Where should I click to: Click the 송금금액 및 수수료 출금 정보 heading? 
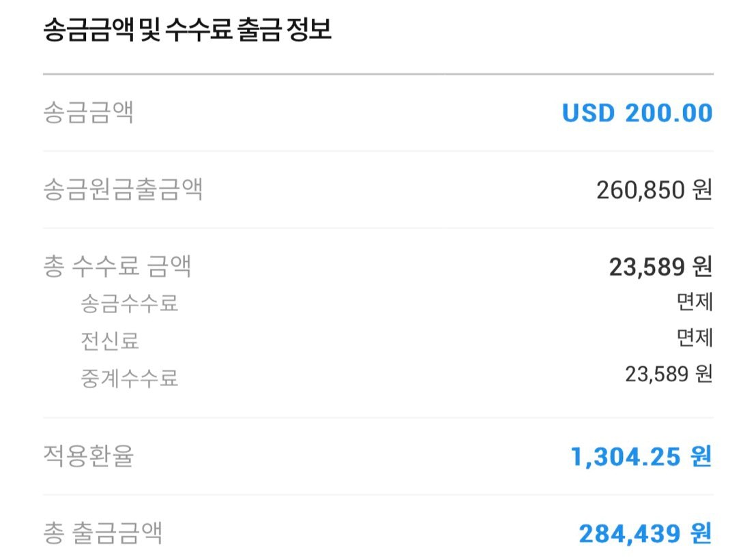pyautogui.click(x=188, y=29)
